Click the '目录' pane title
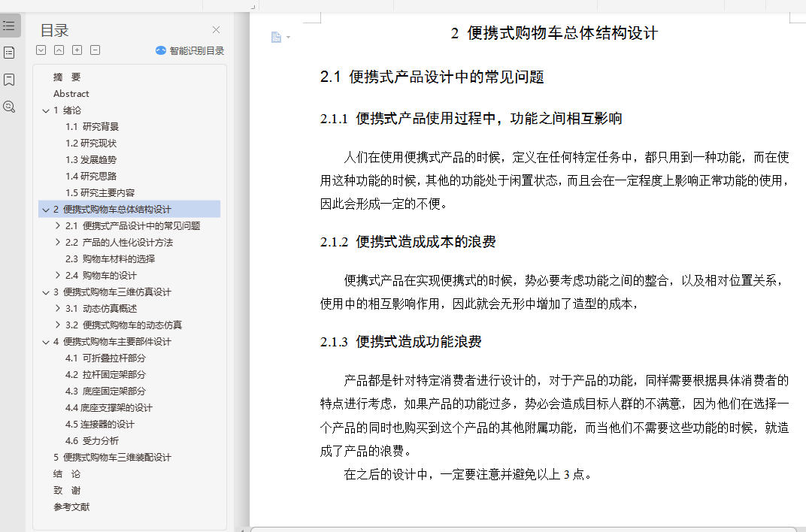Screen dimensions: 806x532 (x=54, y=30)
